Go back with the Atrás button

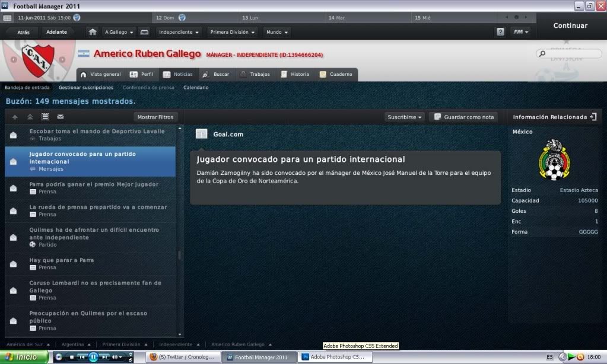(23, 32)
